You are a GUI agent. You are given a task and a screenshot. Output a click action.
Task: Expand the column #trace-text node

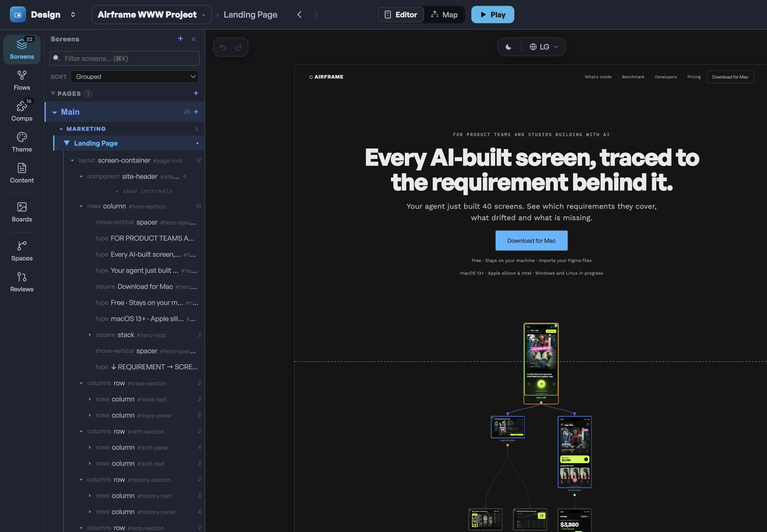(x=90, y=399)
